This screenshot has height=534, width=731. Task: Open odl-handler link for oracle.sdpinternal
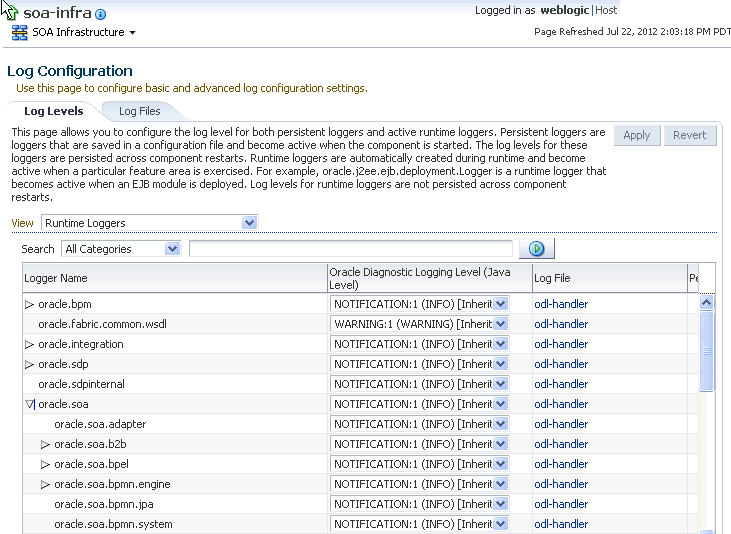(561, 384)
